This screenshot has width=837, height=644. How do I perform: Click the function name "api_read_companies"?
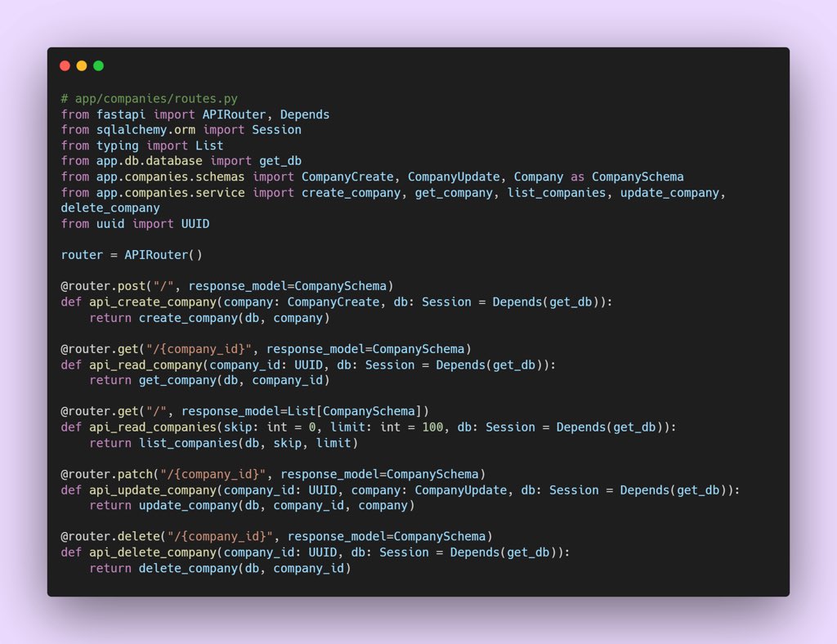153,427
